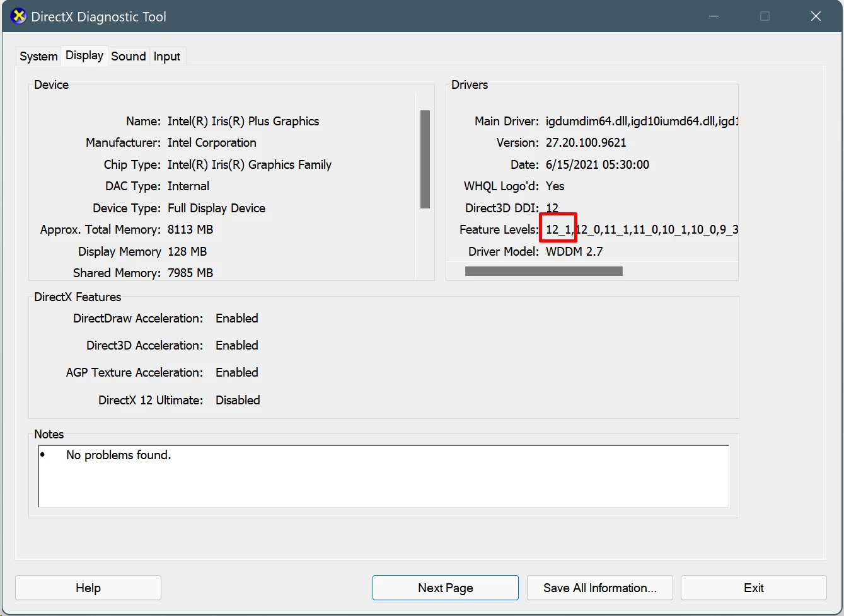Click DirectX 12 Ultimate Disabled value
Viewport: 844px width, 616px height.
click(x=238, y=400)
